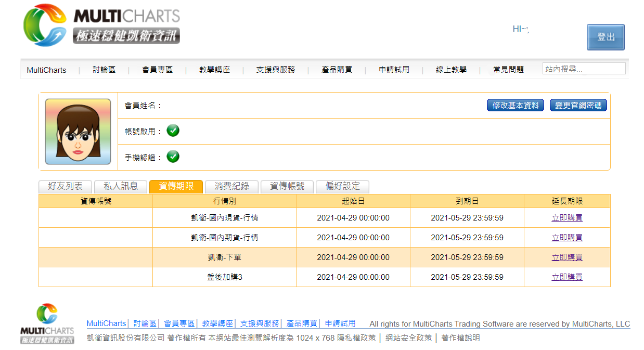
Task: Click the green check next to 手機認證
Action: click(173, 156)
